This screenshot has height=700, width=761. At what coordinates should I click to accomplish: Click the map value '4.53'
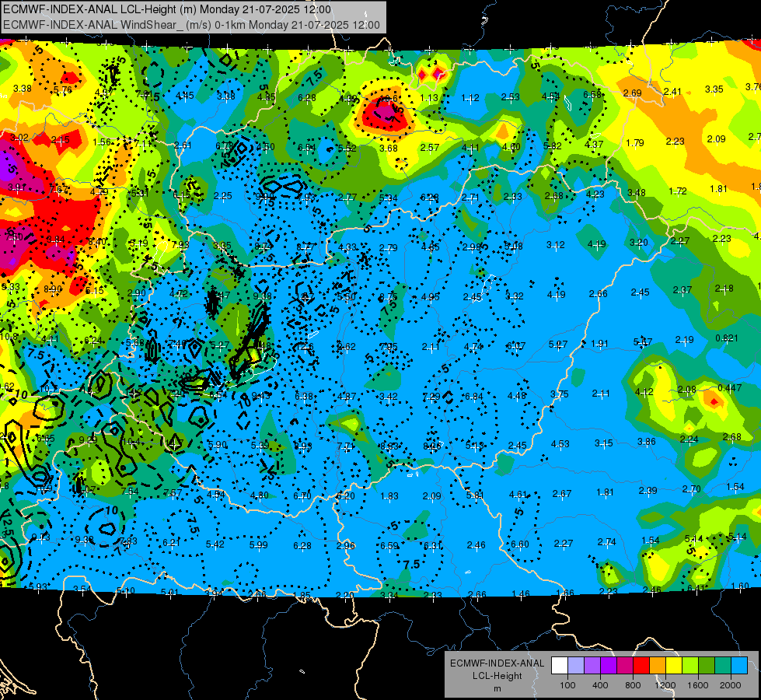560,444
